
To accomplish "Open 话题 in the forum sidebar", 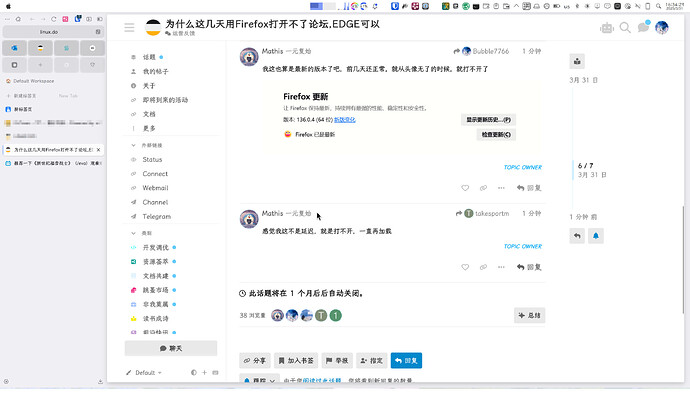I will pyautogui.click(x=149, y=57).
